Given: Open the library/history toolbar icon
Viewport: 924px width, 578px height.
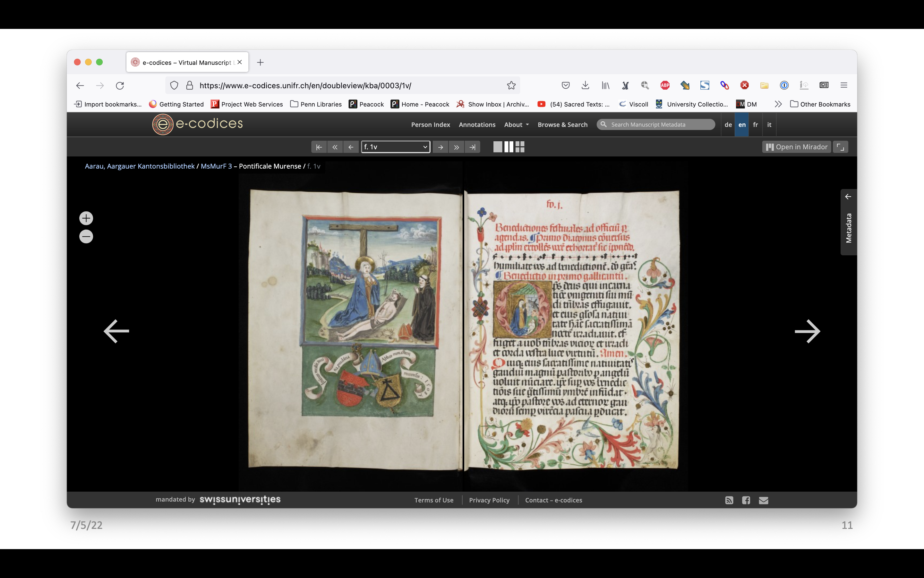Looking at the screenshot, I should point(605,85).
